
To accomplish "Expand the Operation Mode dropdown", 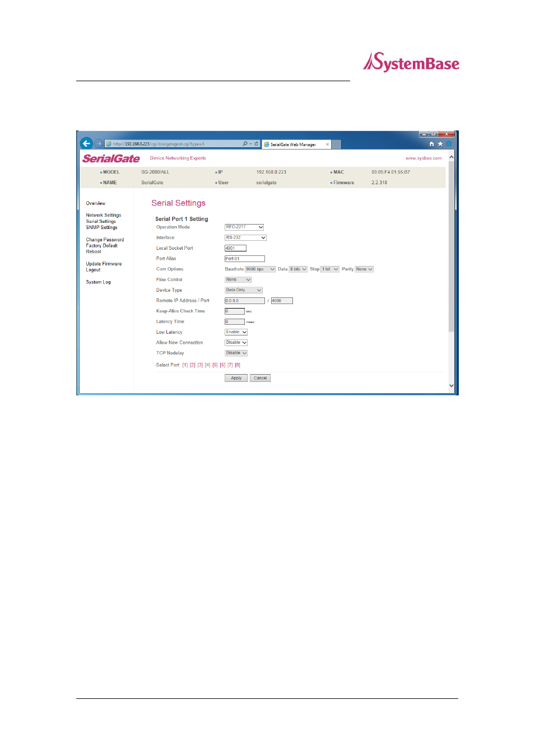I will click(x=244, y=227).
